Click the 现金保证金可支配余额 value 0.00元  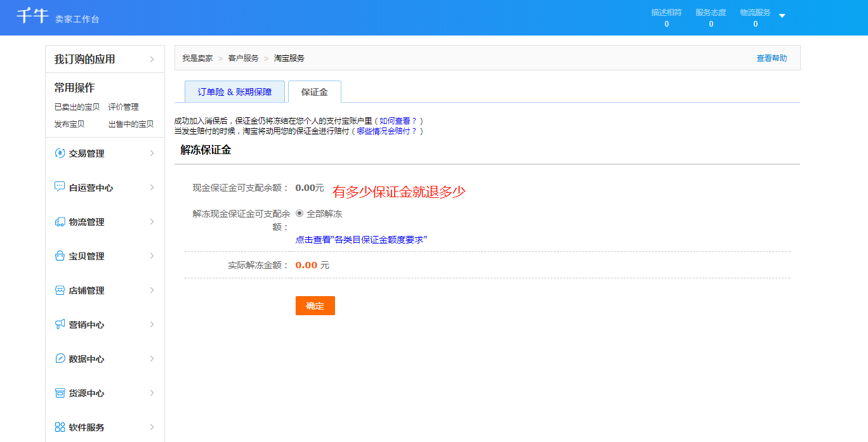pyautogui.click(x=310, y=188)
